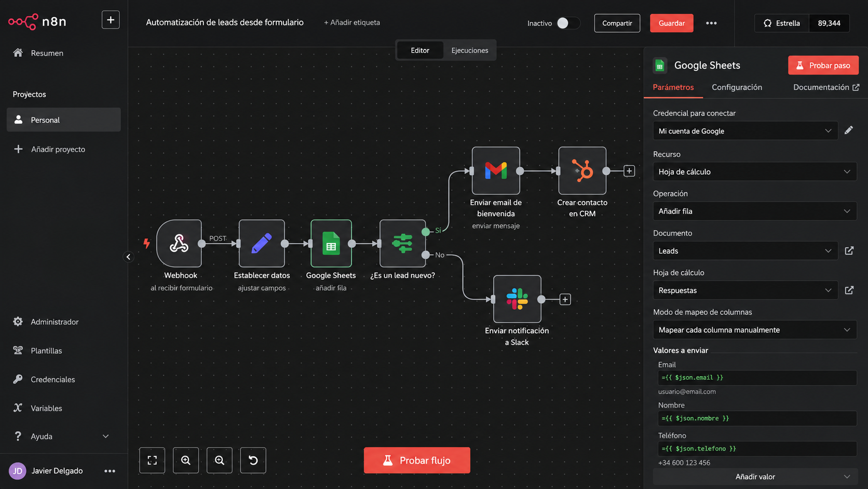The image size is (868, 489).
Task: Open the Leads document in a new tab
Action: 849,250
